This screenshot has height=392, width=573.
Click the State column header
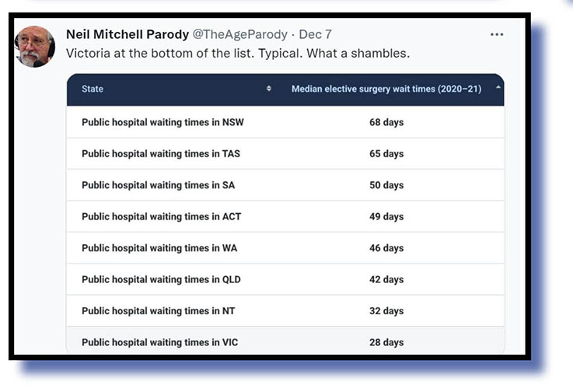[x=93, y=89]
